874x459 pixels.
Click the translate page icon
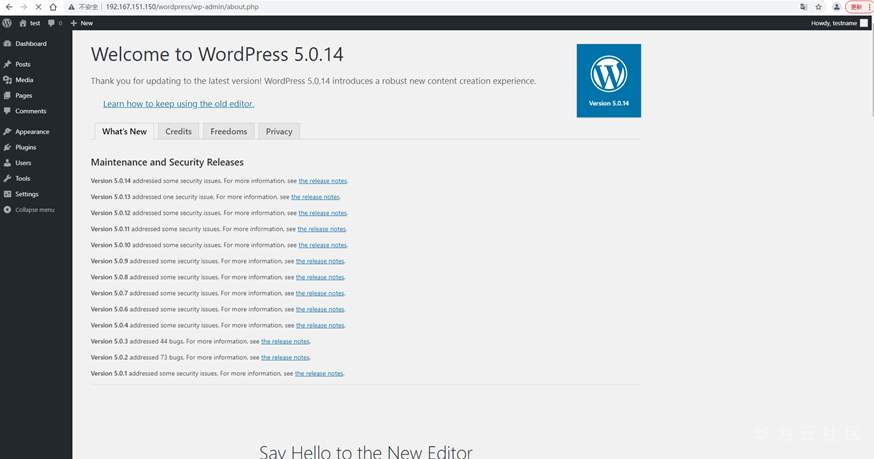point(803,7)
